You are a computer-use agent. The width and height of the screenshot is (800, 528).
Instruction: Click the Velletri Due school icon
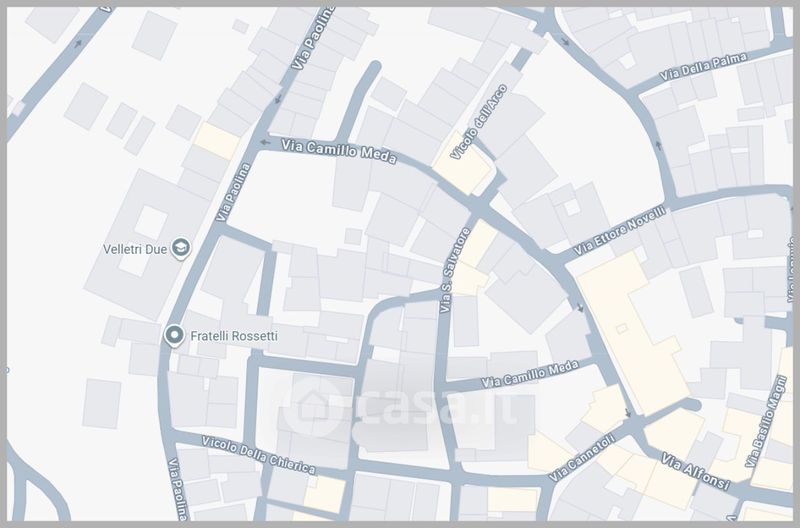click(x=181, y=247)
